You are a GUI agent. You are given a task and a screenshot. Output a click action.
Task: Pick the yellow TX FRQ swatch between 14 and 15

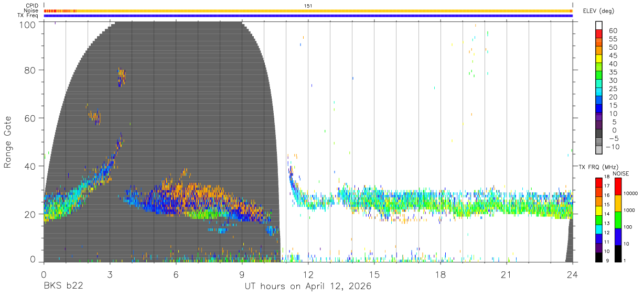(x=598, y=210)
